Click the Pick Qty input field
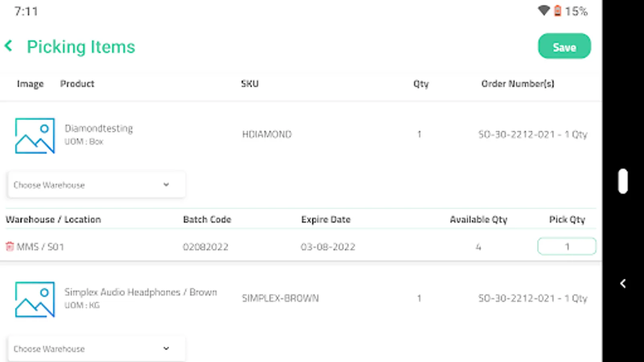 [x=566, y=246]
